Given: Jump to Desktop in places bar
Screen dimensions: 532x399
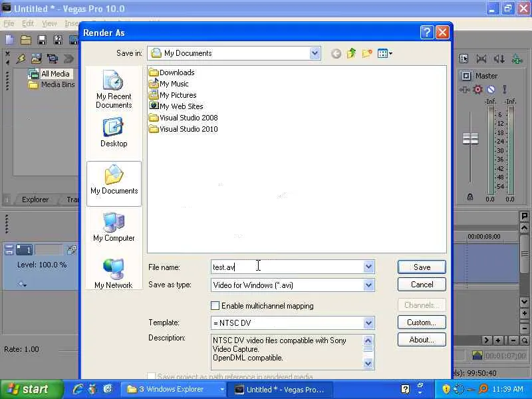Looking at the screenshot, I should tap(114, 132).
